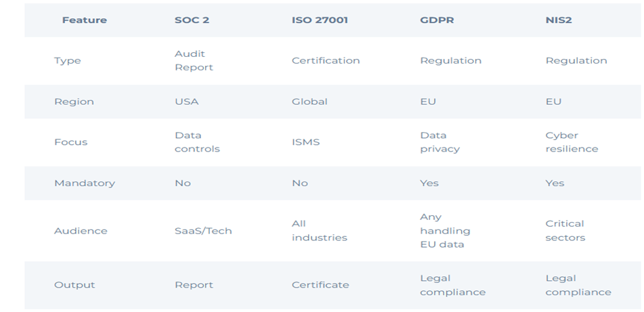
Task: Click the ISO 27001 column header
Action: pyautogui.click(x=320, y=20)
